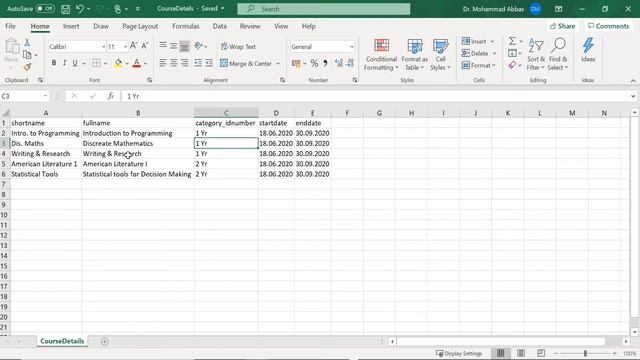The width and height of the screenshot is (640, 360).
Task: Click the Copy icon in Clipboard group
Action: [x=27, y=54]
